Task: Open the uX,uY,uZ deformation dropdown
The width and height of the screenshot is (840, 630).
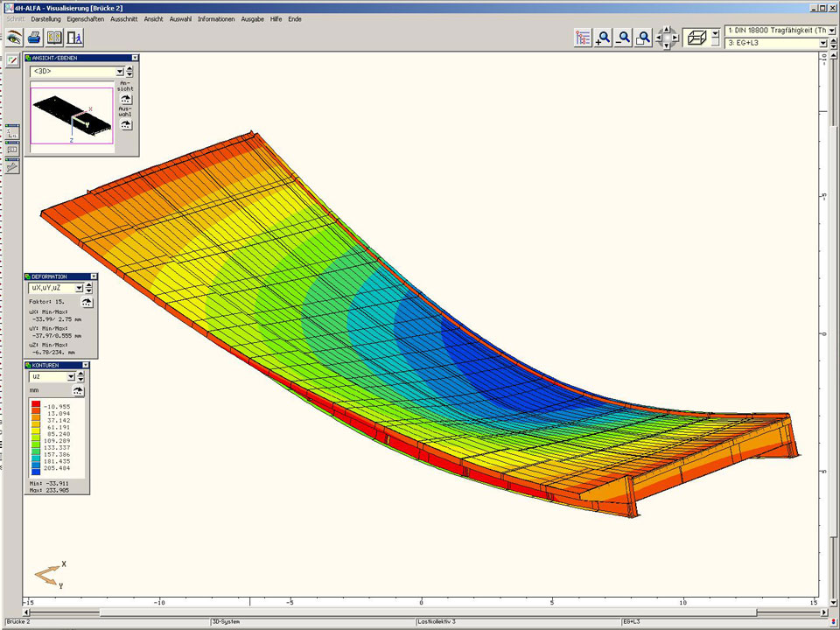Action: 79,287
